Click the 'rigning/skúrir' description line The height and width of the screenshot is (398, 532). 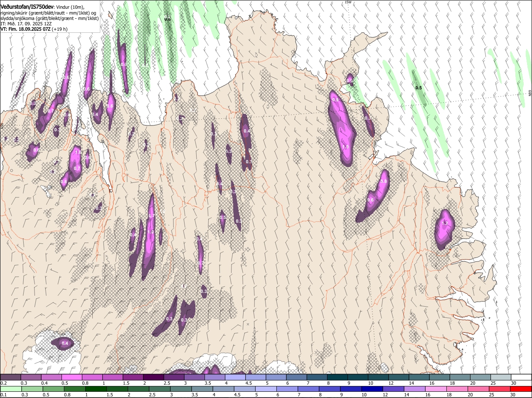[48, 13]
